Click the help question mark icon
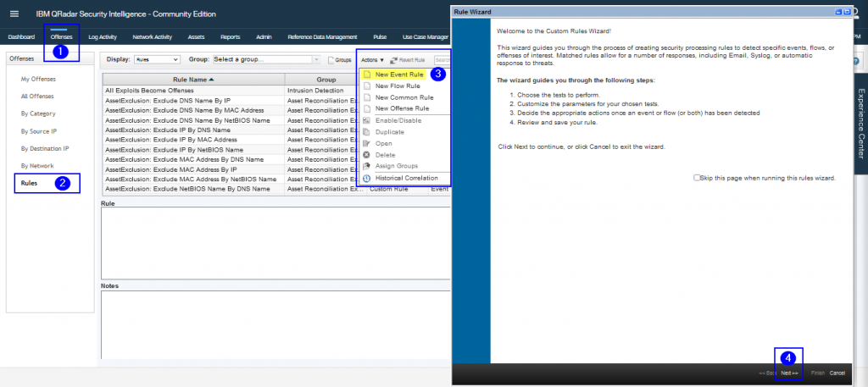 tap(856, 61)
